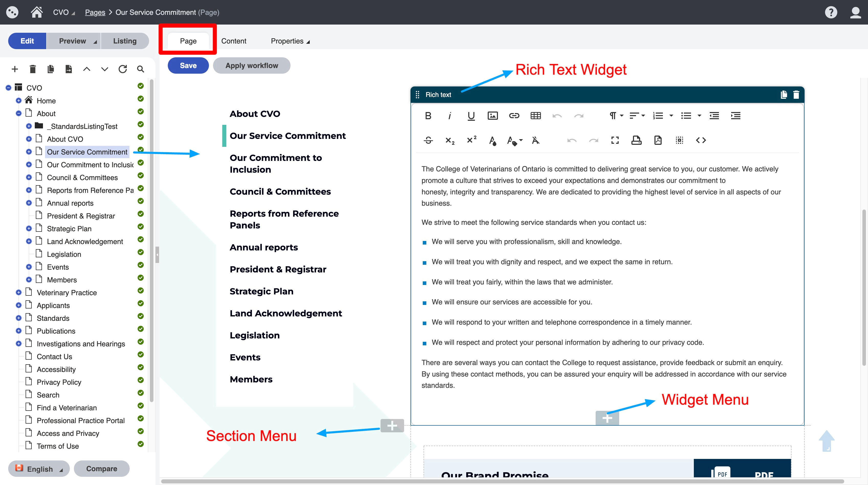Insert image via editor toolbar icon
Screen dimensions: 868x485
pyautogui.click(x=492, y=116)
